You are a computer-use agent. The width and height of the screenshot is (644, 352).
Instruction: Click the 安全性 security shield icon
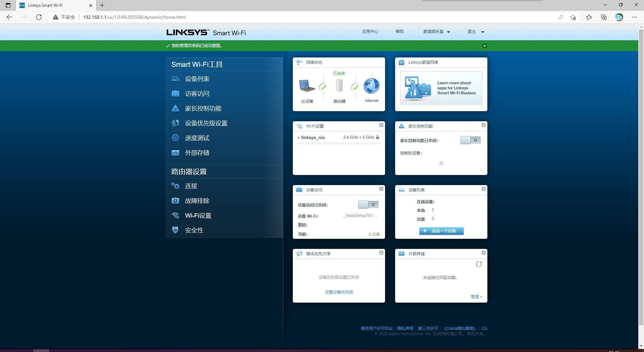coord(175,230)
